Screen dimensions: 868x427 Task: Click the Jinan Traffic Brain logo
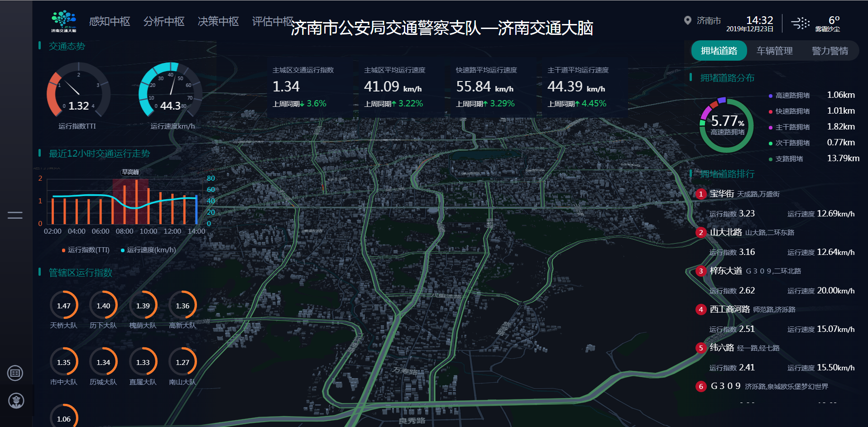63,21
